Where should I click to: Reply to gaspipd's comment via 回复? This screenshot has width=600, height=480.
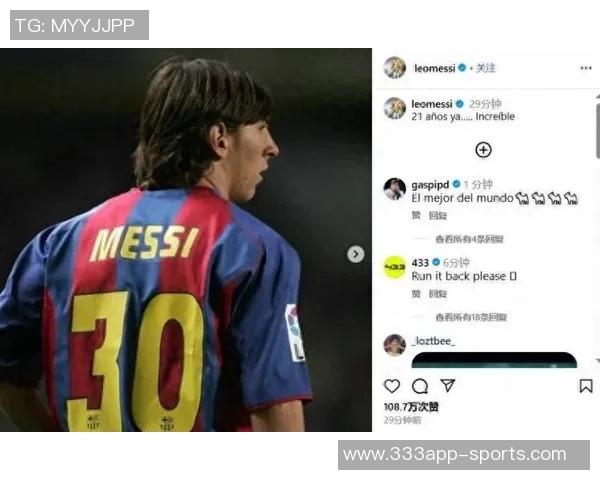tap(438, 216)
